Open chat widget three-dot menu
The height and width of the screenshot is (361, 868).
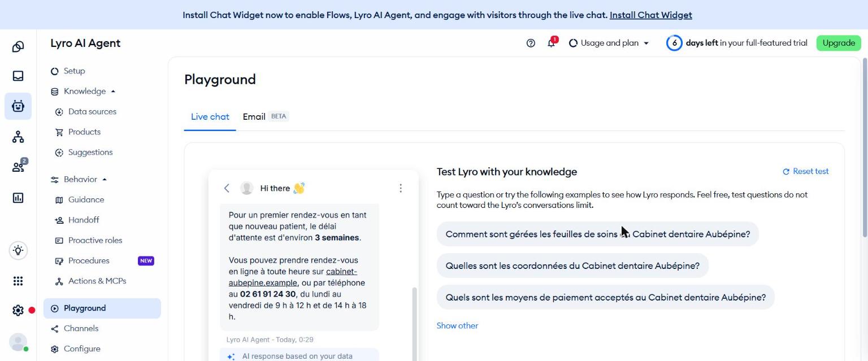click(401, 188)
